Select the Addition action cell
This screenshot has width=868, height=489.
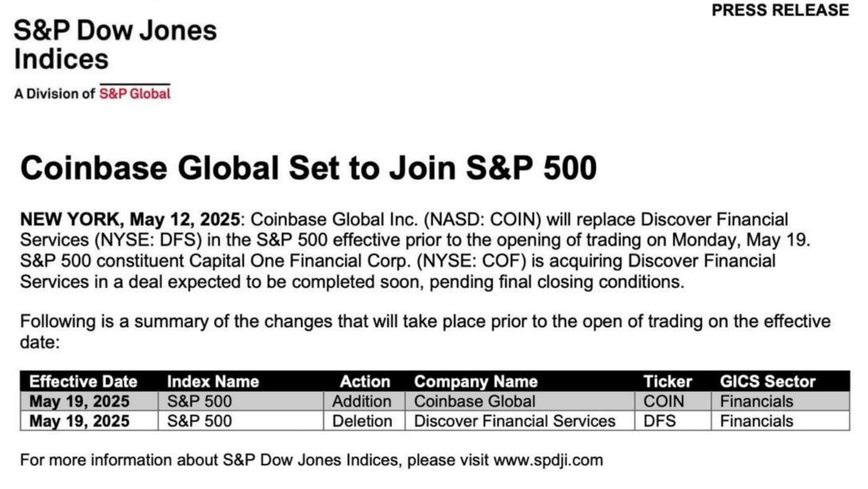361,401
